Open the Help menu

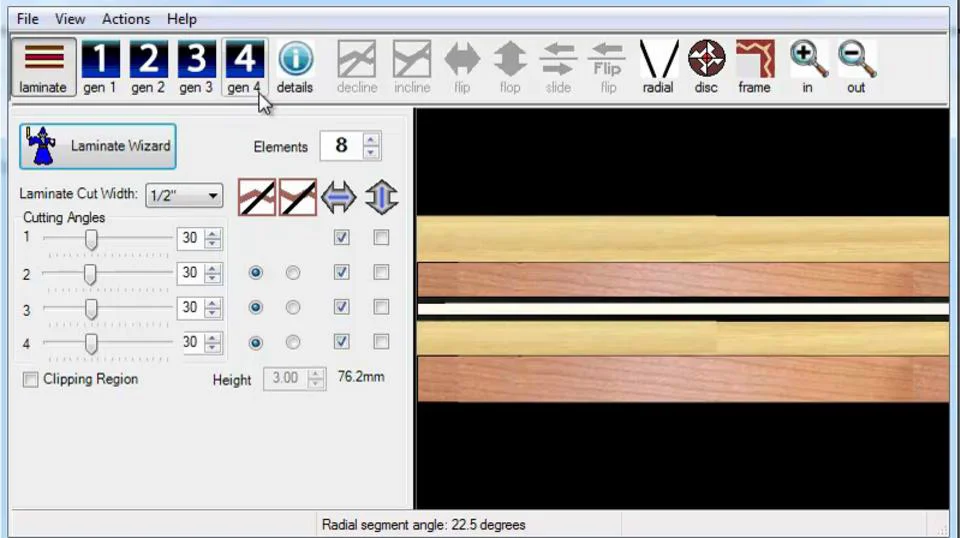[x=182, y=19]
